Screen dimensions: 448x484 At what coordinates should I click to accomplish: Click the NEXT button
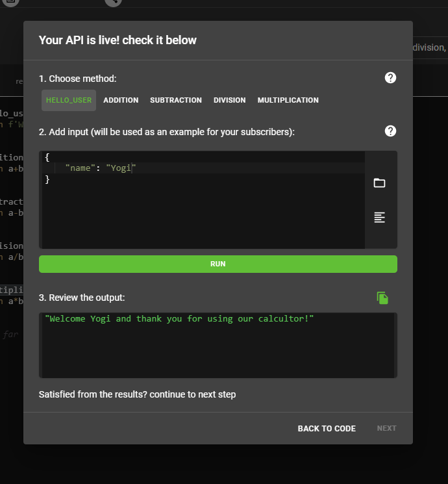pyautogui.click(x=386, y=429)
